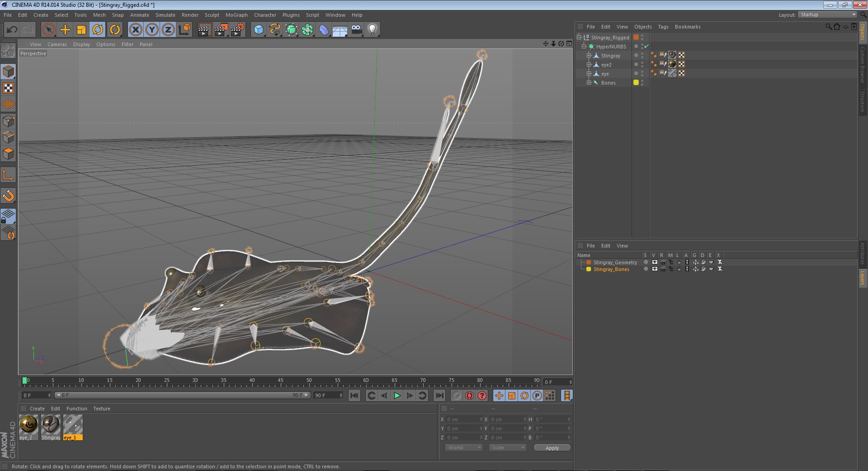This screenshot has width=868, height=471.
Task: Render to Picture Viewer
Action: (221, 30)
